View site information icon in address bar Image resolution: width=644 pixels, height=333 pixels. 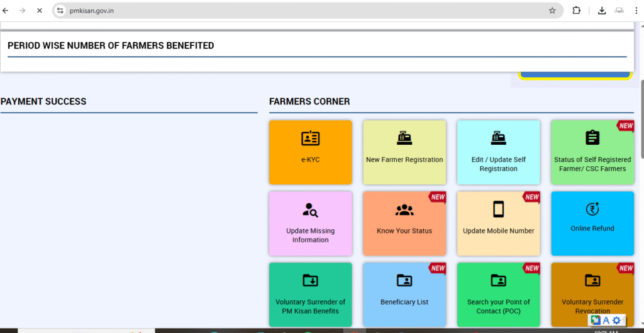pyautogui.click(x=60, y=11)
